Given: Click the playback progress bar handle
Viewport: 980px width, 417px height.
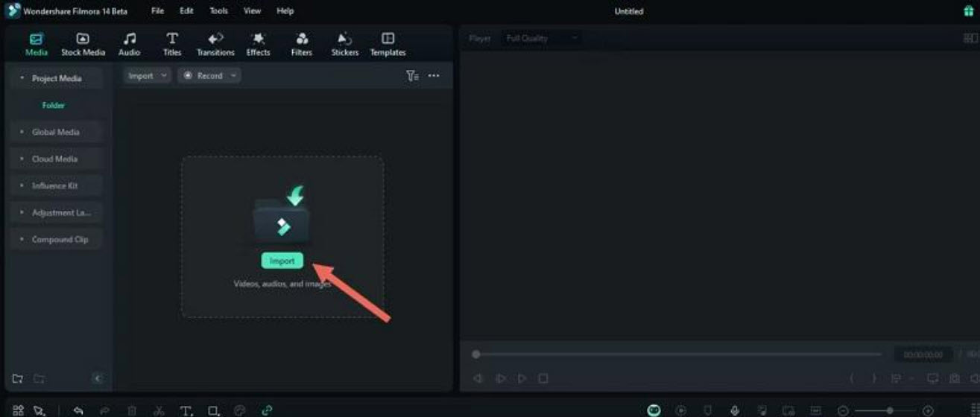Looking at the screenshot, I should click(476, 354).
